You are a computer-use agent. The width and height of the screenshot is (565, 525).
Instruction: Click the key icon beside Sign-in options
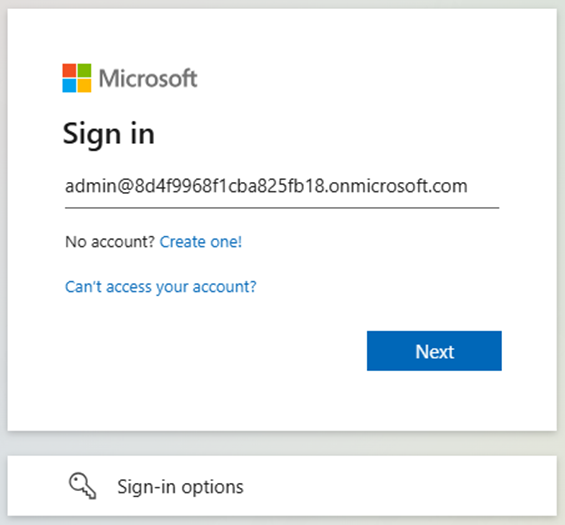(83, 486)
